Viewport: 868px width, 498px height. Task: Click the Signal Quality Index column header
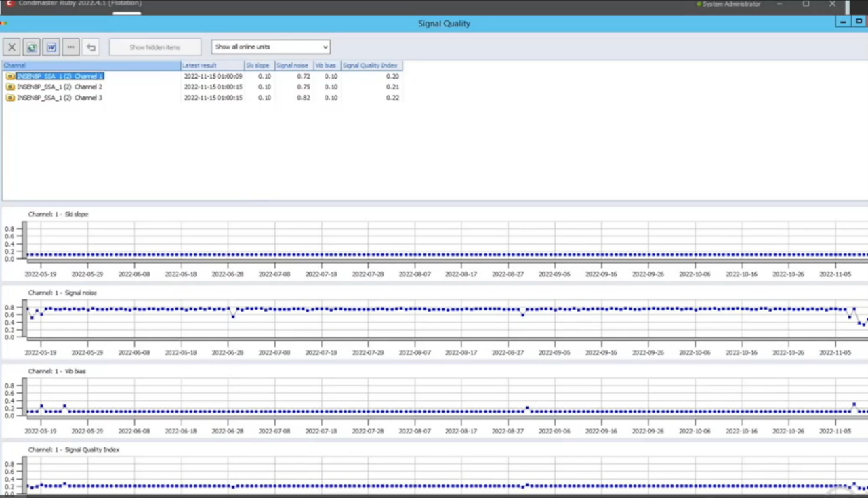click(x=371, y=66)
